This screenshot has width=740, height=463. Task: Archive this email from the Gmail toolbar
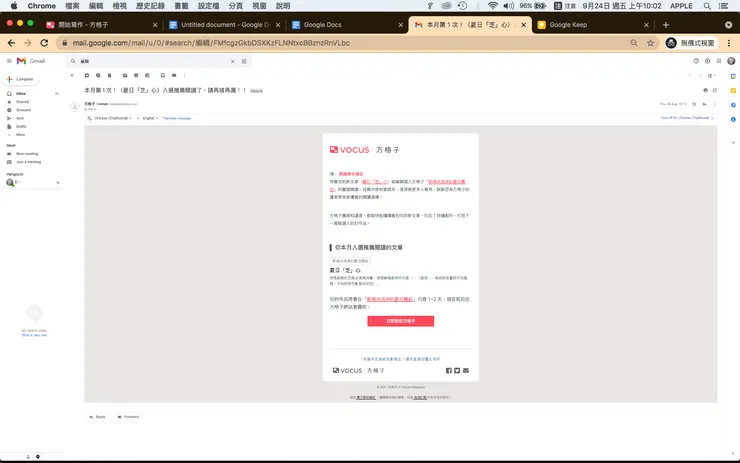coord(86,75)
